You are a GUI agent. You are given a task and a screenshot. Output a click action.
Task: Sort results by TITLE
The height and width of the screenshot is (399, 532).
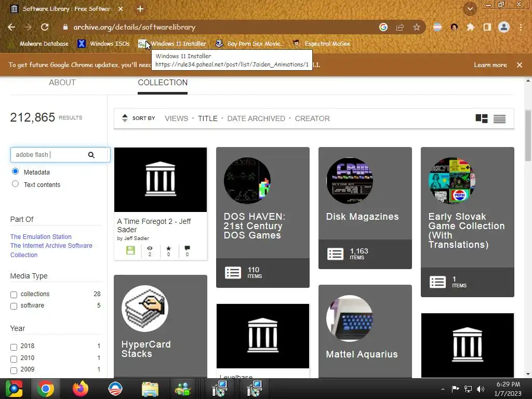click(208, 118)
